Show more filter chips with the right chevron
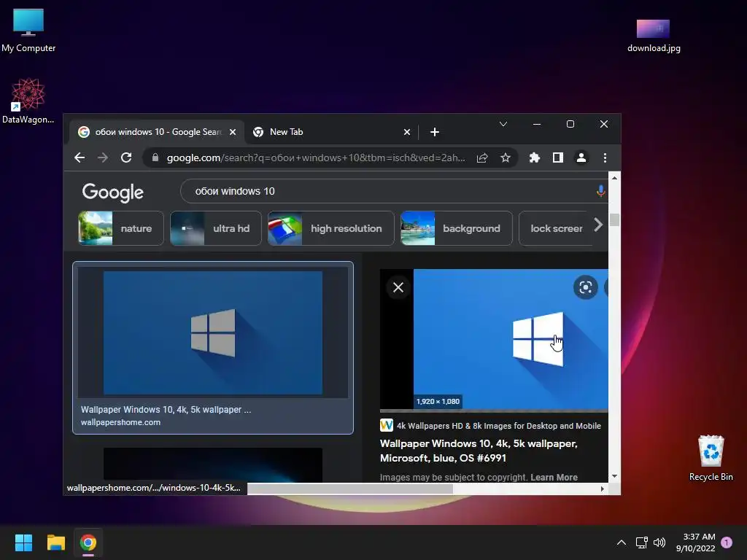Screen dimensions: 747x560 click(598, 225)
